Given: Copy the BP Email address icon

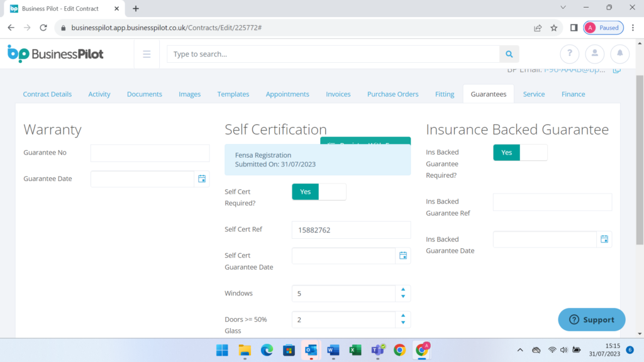Looking at the screenshot, I should point(616,70).
